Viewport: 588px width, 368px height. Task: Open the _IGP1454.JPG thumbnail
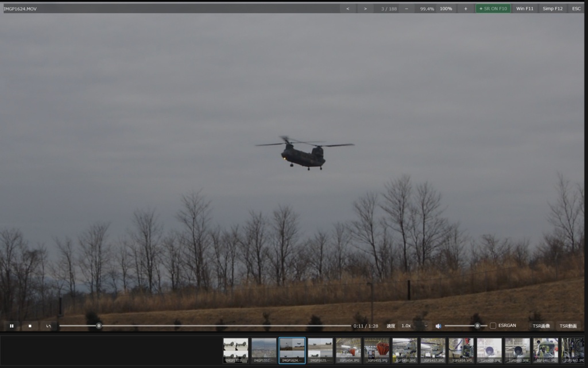[x=349, y=350]
